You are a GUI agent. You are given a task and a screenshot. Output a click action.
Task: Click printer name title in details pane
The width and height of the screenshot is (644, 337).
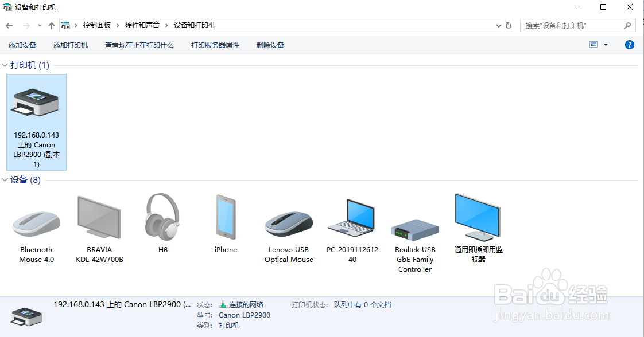tap(122, 304)
